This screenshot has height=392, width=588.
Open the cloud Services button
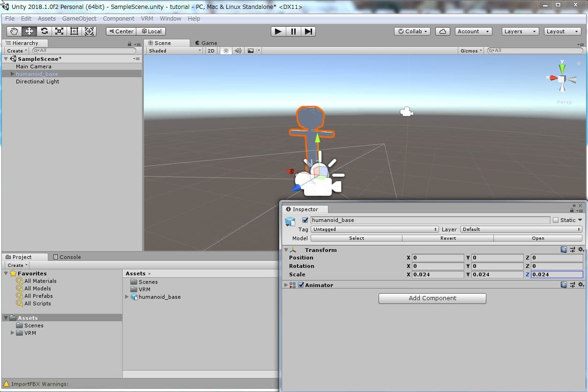click(442, 31)
